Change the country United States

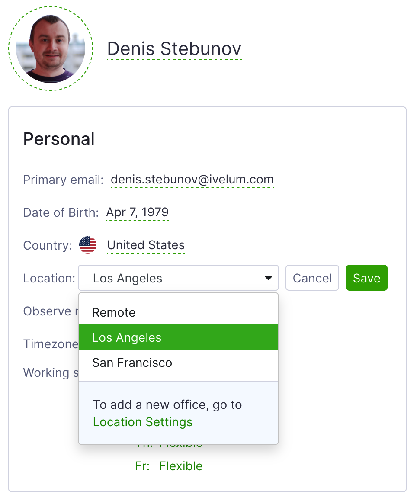[146, 245]
